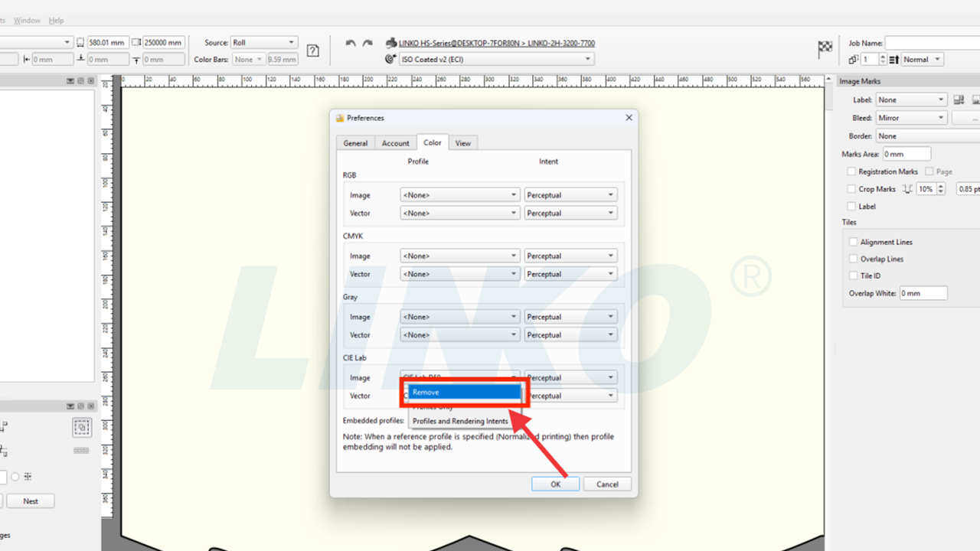
Task: Open ISO Coated v2 profile dropdown
Action: [x=496, y=59]
